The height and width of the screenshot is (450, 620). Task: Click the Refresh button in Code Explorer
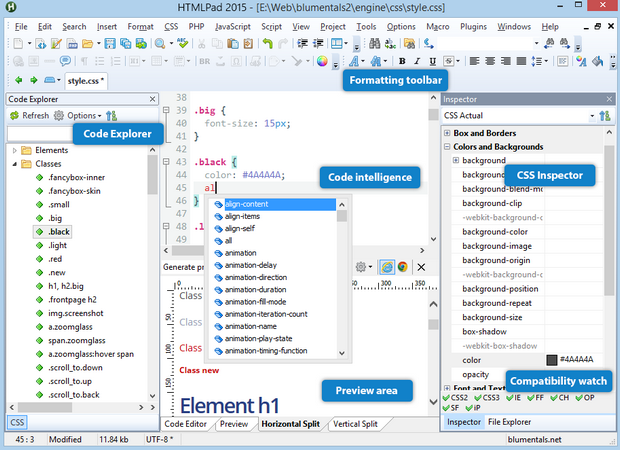coord(29,116)
